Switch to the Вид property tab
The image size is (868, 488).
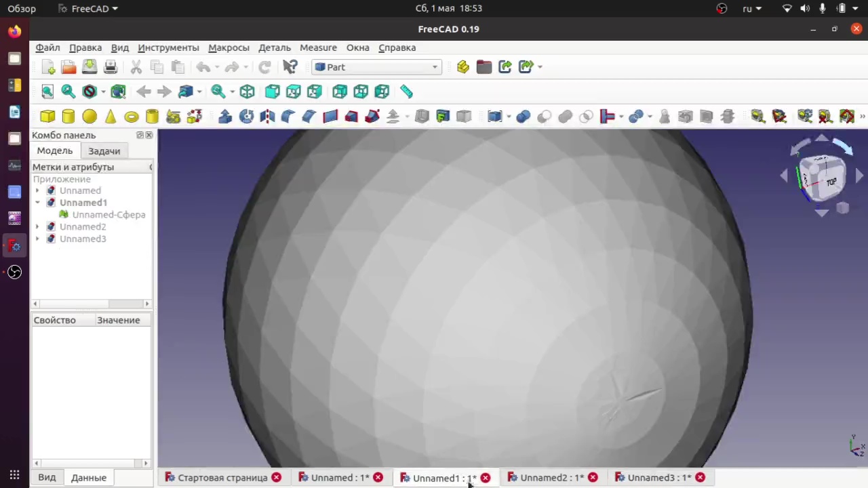pyautogui.click(x=47, y=478)
